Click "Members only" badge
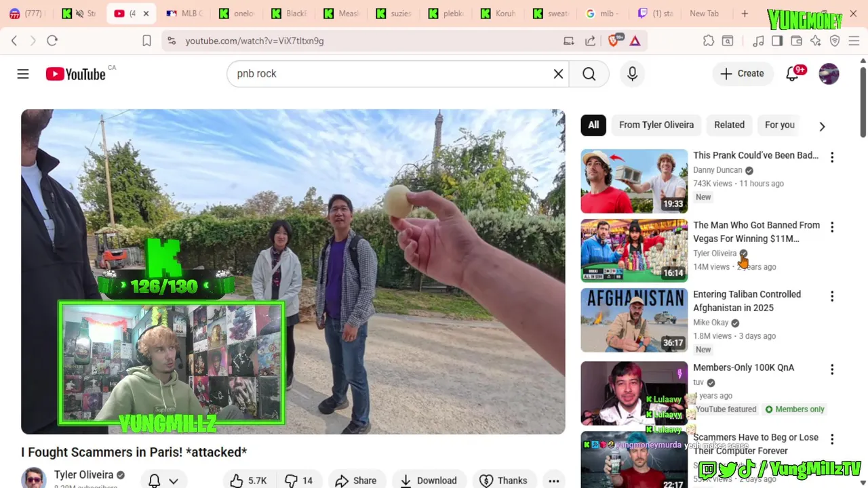The width and height of the screenshot is (868, 488). pyautogui.click(x=794, y=409)
